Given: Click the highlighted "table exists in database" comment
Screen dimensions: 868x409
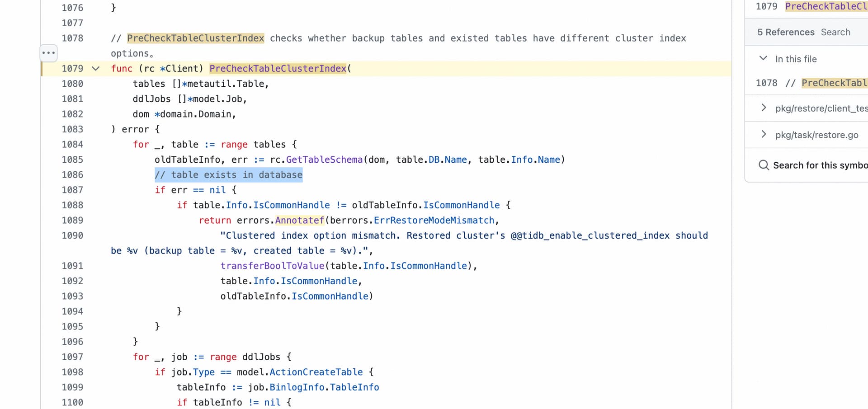Looking at the screenshot, I should coord(228,175).
